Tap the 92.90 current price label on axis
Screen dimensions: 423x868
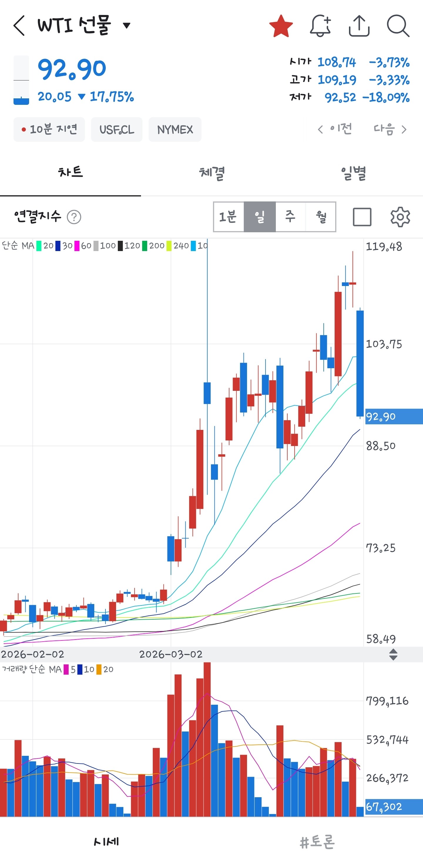coord(394,416)
